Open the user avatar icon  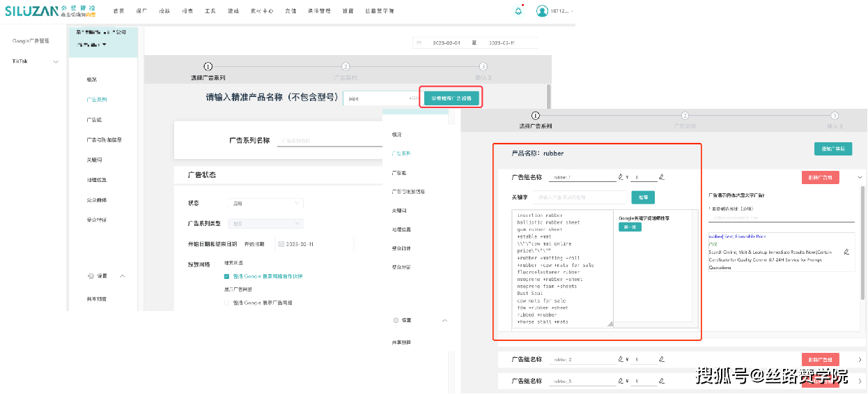542,11
